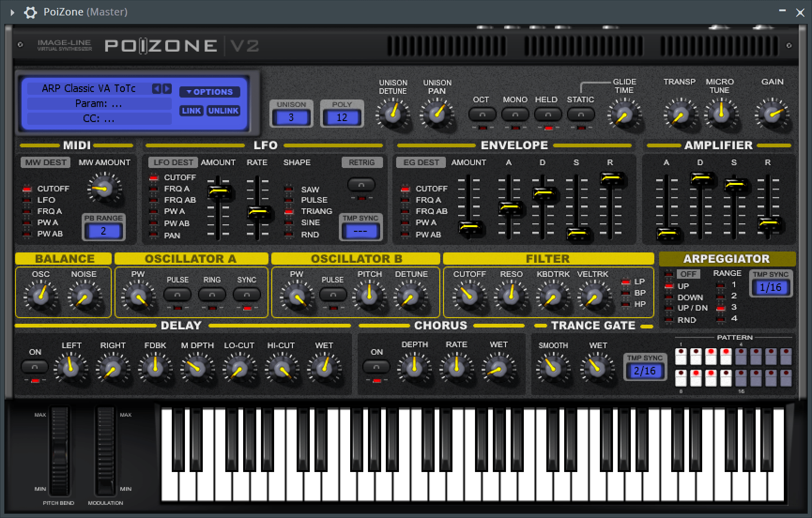Toggle the RING modulation switch
The image size is (812, 518).
point(212,295)
